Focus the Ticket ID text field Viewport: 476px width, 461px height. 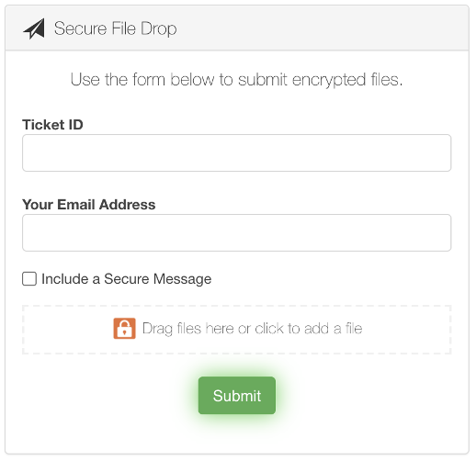coord(236,152)
